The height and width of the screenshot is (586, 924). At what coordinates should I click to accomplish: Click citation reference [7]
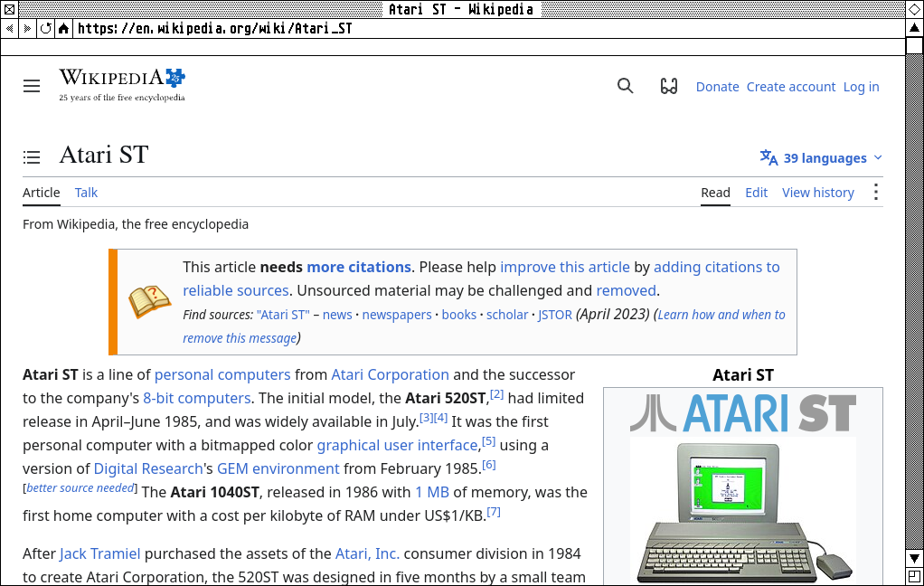pos(494,512)
